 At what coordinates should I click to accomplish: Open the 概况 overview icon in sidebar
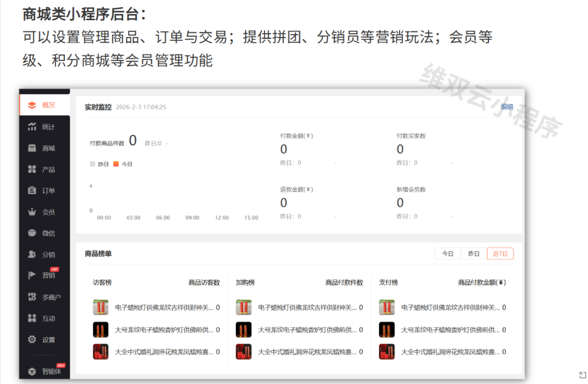(32, 106)
